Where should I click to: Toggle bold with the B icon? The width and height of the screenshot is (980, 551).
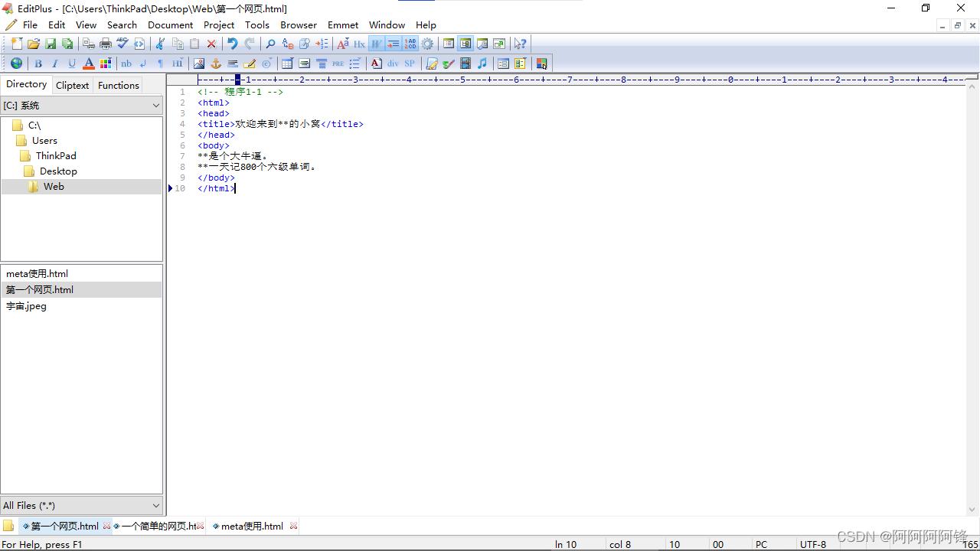[x=38, y=64]
